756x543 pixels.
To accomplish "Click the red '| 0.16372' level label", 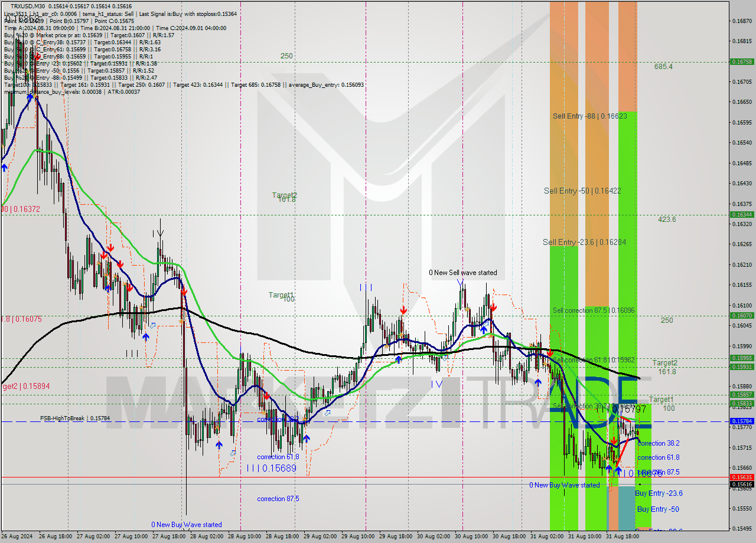I will coord(21,209).
